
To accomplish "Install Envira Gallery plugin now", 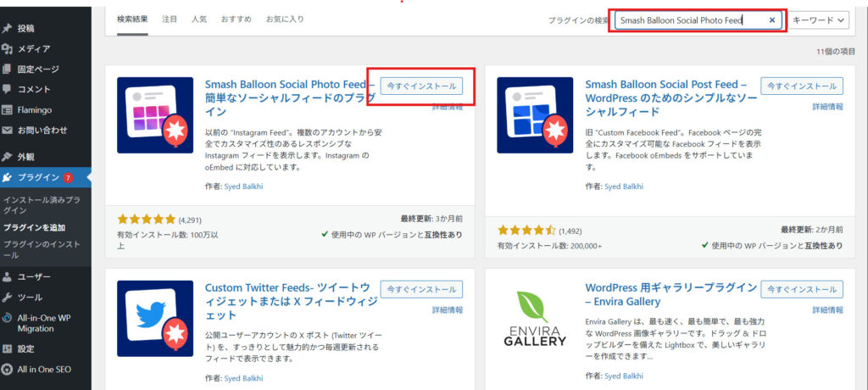I will tap(802, 289).
